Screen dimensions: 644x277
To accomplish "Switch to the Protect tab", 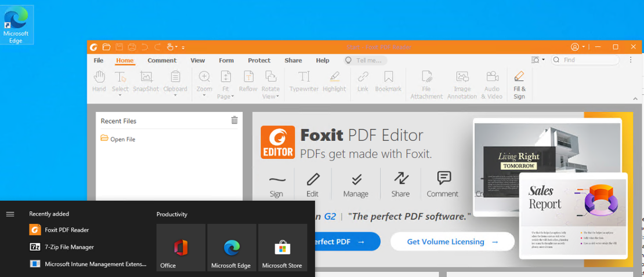I will coord(259,60).
